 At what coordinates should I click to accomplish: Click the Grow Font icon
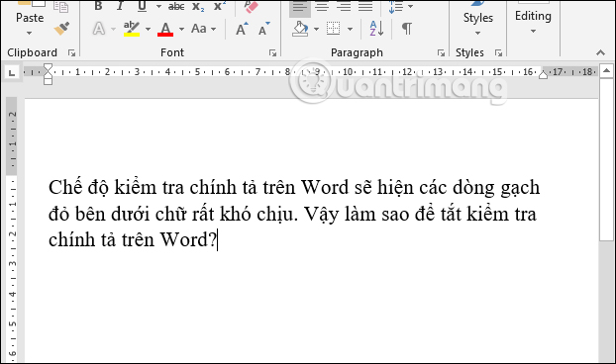pos(242,29)
